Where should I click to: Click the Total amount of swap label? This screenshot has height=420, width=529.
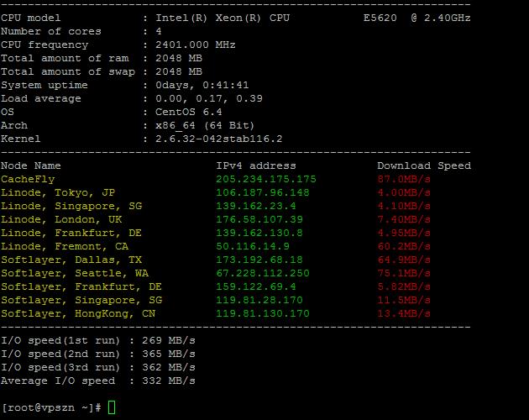pyautogui.click(x=68, y=72)
